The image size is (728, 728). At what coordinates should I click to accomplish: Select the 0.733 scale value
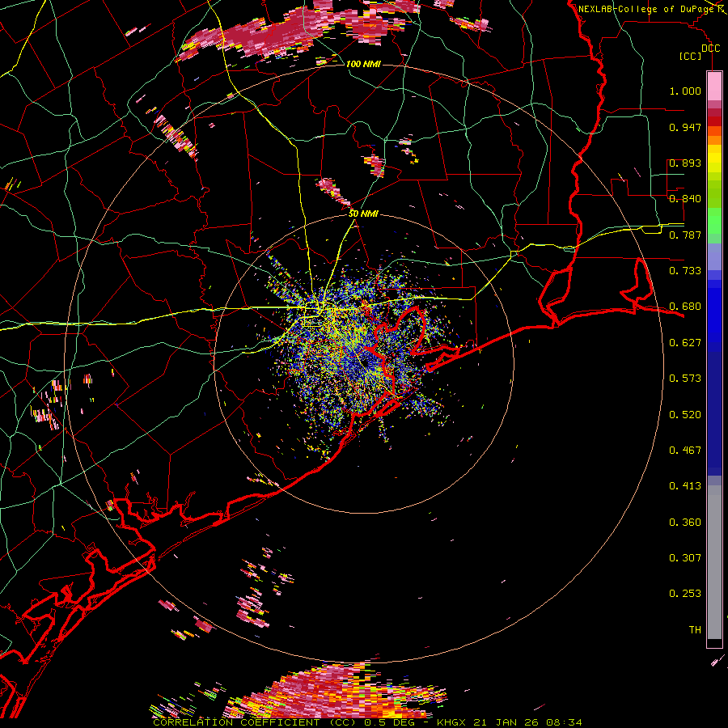point(685,271)
